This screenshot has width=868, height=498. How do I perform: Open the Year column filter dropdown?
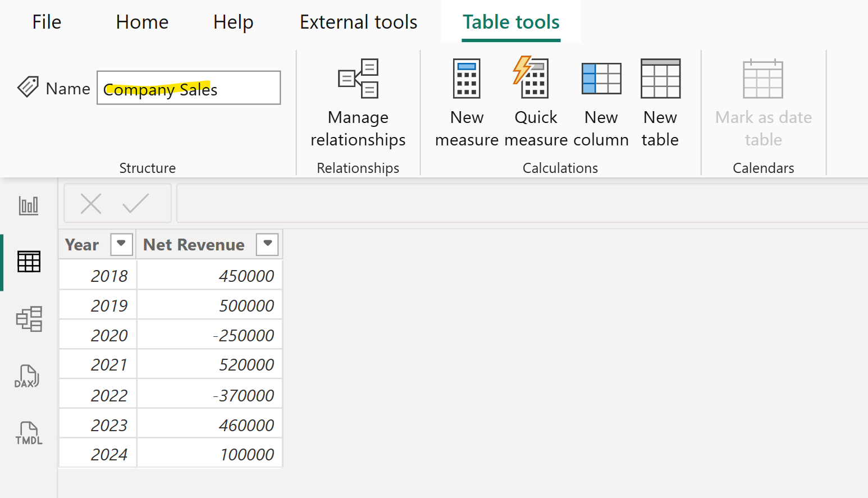[x=121, y=244]
